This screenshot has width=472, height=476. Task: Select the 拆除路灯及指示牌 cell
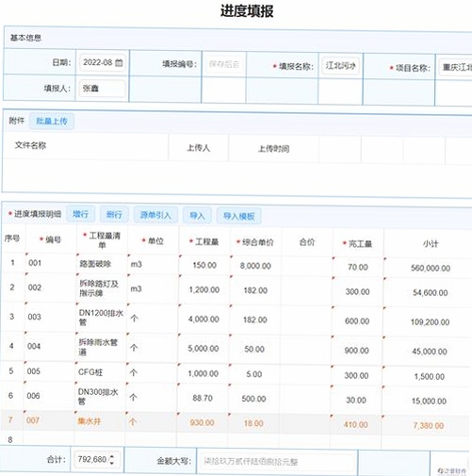[x=102, y=288]
